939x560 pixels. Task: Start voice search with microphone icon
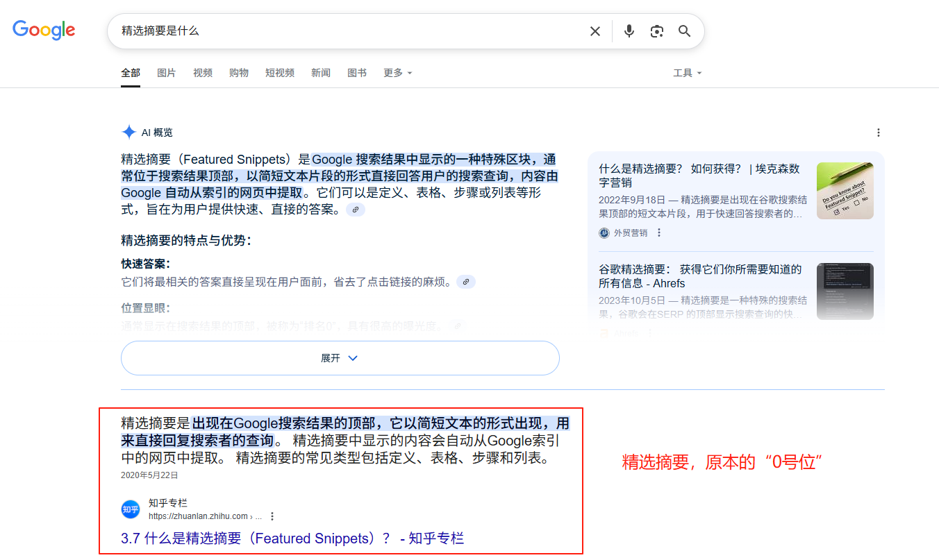[629, 31]
